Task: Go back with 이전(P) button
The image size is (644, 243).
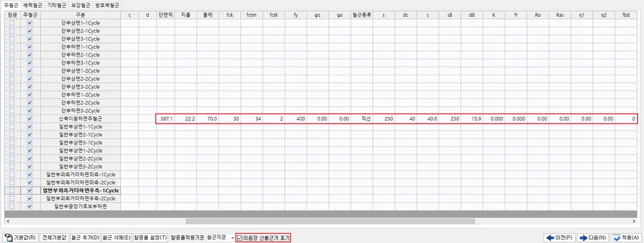Action: (x=560, y=238)
